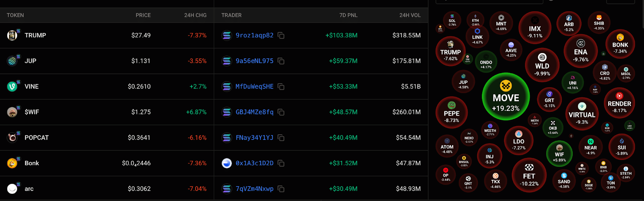644x201 pixels.
Task: Select the BONK -7.34% bubble
Action: point(620,43)
